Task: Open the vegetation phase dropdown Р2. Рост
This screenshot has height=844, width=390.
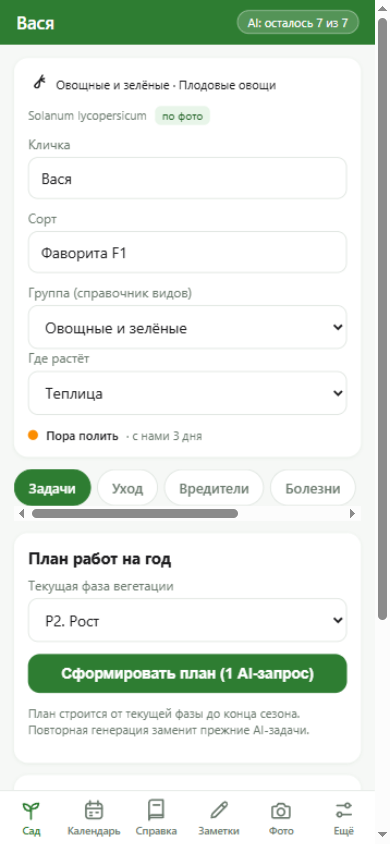Action: [x=187, y=620]
